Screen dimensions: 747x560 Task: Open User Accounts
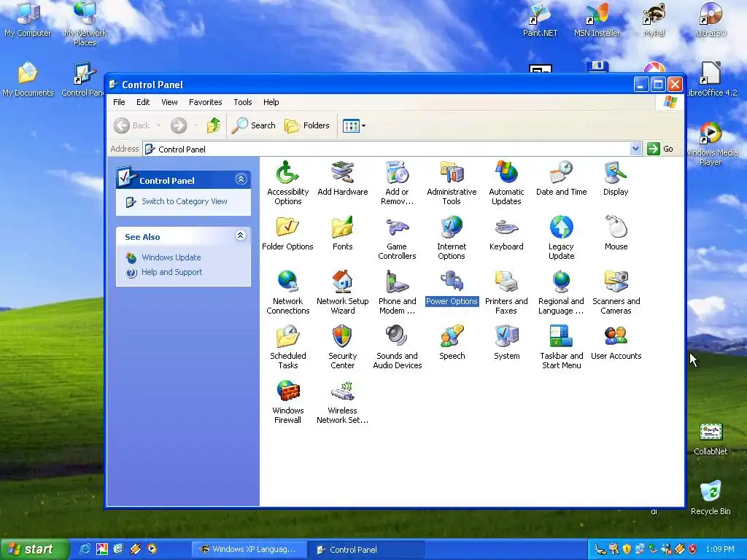click(x=616, y=343)
